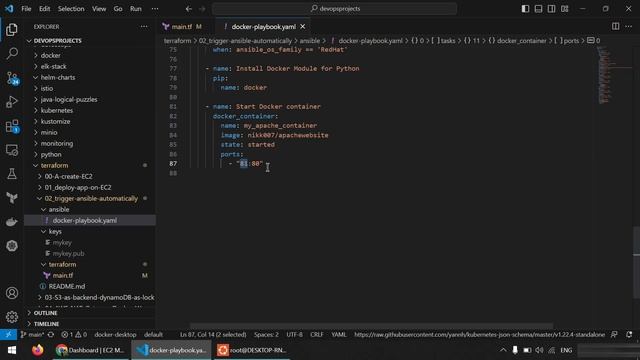The height and width of the screenshot is (360, 640).
Task: Change Spaces: 2 indentation setting
Action: [266, 334]
